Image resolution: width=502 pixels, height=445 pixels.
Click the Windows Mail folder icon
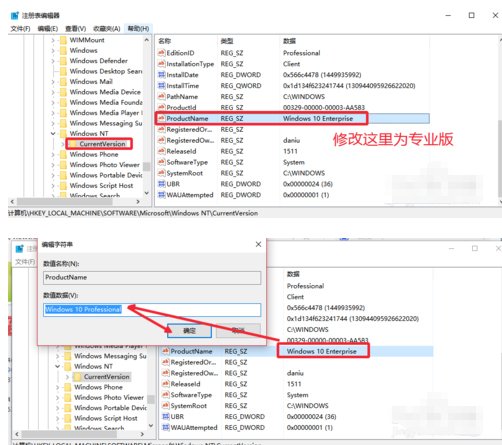[x=63, y=82]
